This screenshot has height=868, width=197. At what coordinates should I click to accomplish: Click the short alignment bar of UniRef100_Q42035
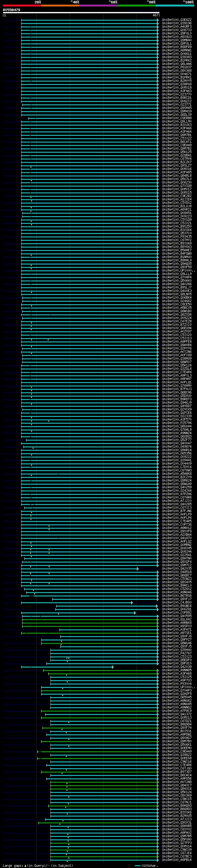(80, 569)
